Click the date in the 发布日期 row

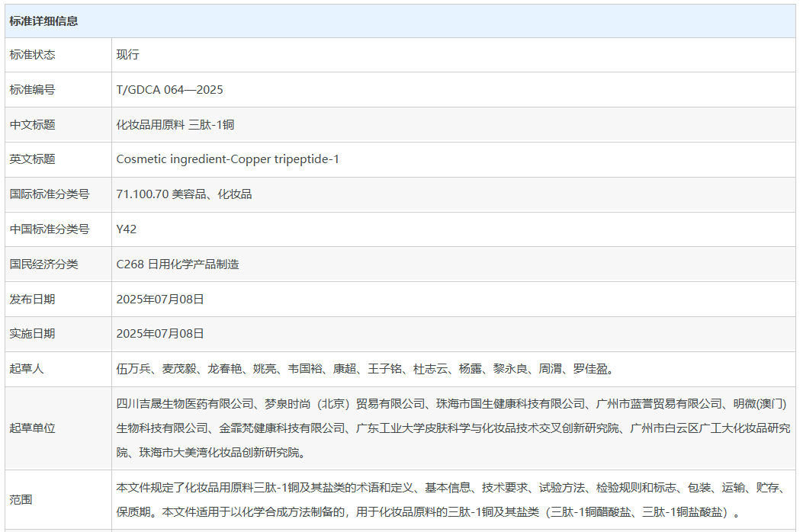click(x=160, y=300)
